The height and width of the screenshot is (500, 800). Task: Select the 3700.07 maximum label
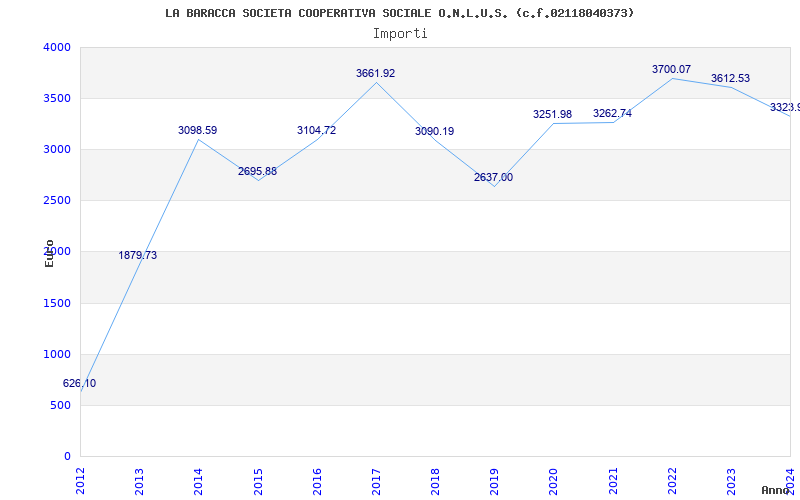click(671, 69)
